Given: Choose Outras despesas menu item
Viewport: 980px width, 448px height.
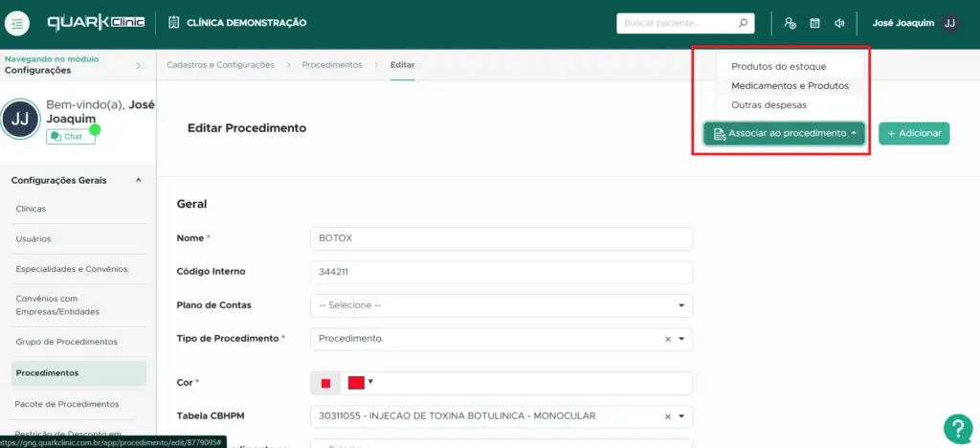Looking at the screenshot, I should tap(768, 105).
